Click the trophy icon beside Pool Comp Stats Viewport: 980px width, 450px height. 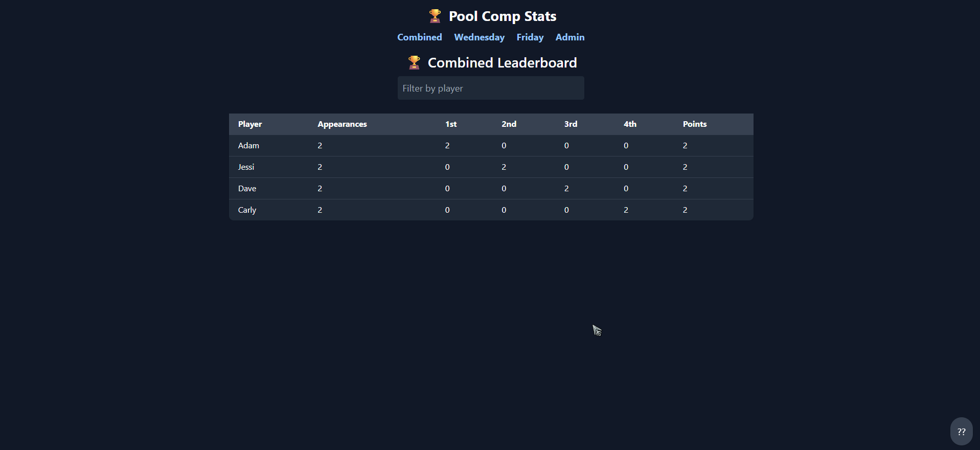coord(435,16)
